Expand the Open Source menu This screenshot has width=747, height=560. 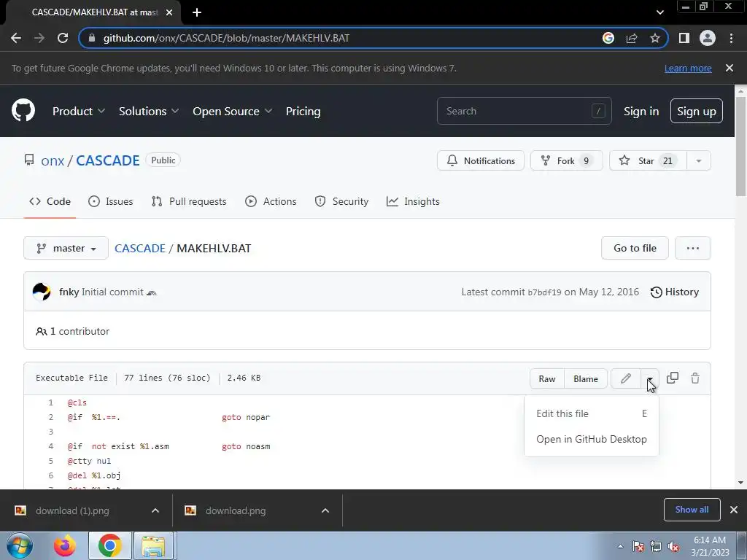tap(233, 111)
